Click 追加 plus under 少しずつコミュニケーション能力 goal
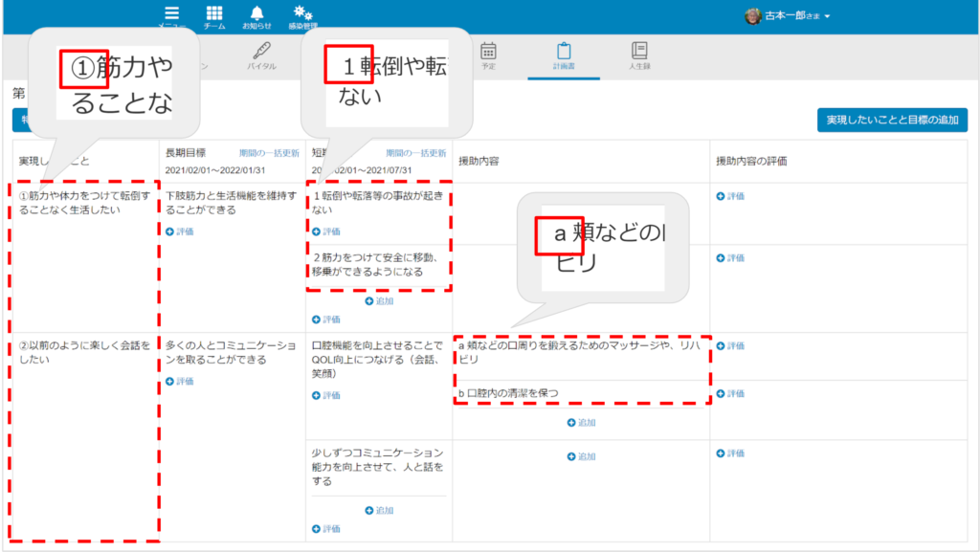Viewport: 980px width, 552px height. tap(379, 511)
